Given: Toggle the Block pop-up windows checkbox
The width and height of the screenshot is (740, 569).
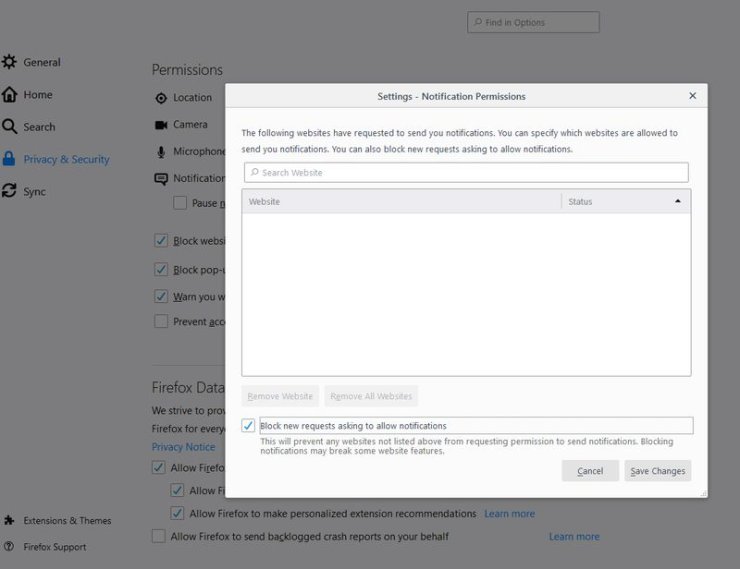Looking at the screenshot, I should 161,269.
